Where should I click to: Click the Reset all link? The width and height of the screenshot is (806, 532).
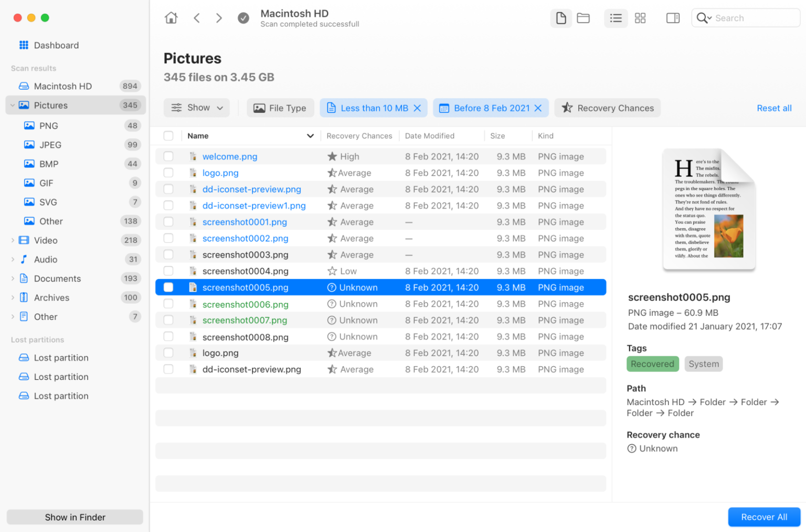(x=775, y=108)
